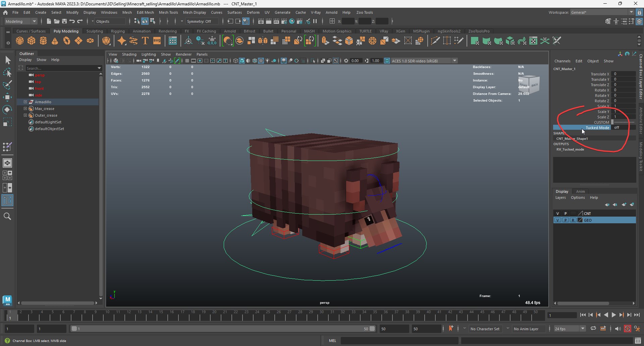Open the search magnifier in left toolbox
The image size is (644, 346).
[7, 216]
